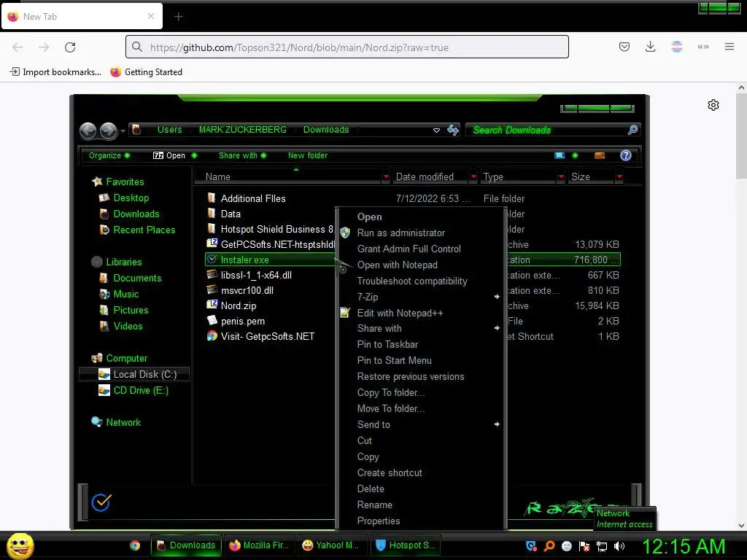Click Open in the Explorer toolbar

tap(174, 155)
